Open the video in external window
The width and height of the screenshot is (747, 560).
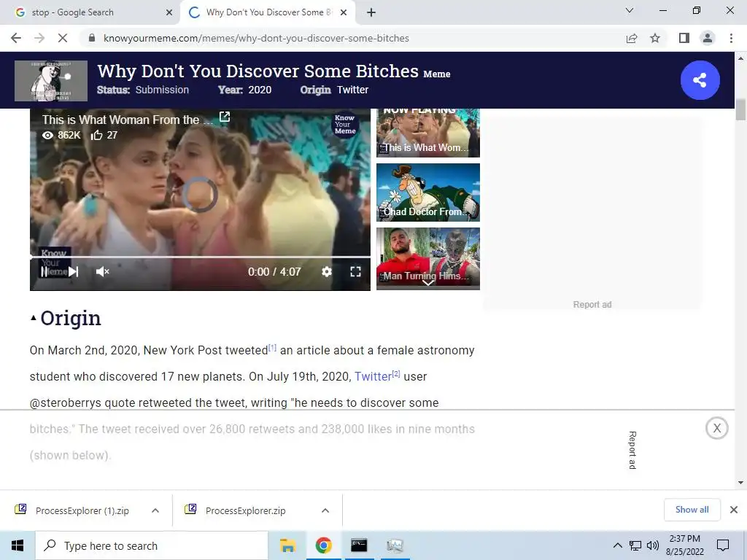point(225,117)
